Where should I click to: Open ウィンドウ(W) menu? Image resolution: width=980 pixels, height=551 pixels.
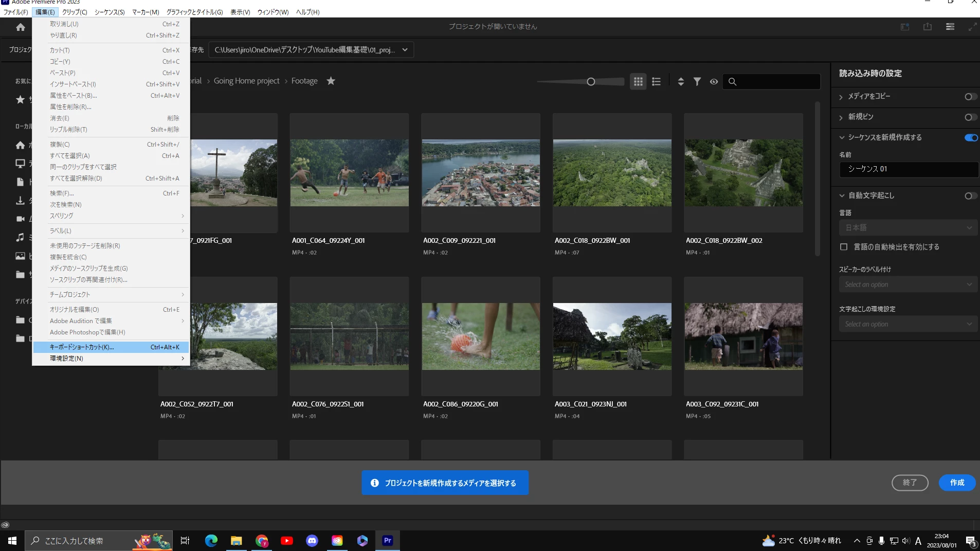point(273,12)
